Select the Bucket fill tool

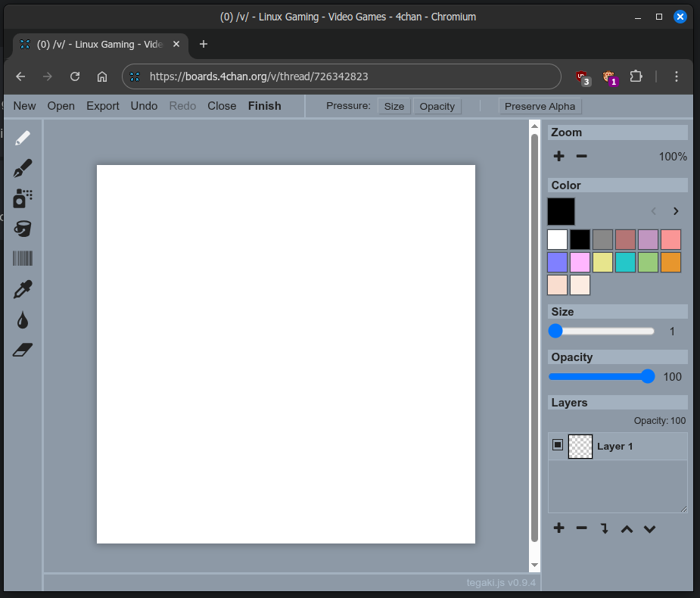[x=23, y=229]
